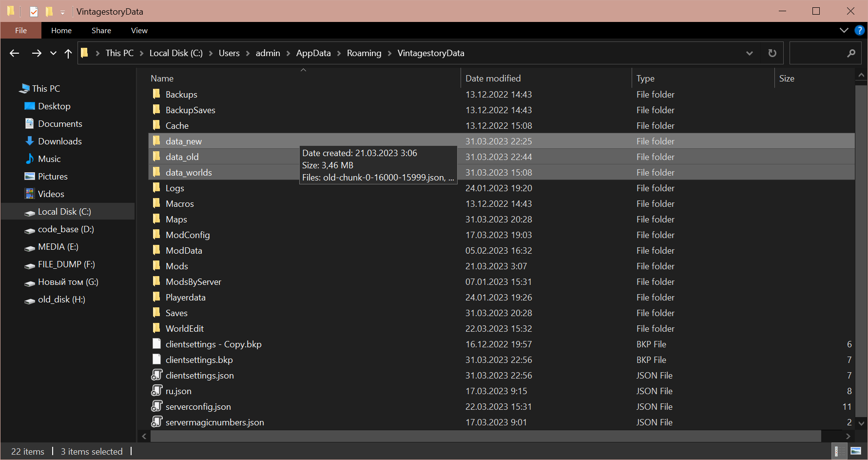Select code_base (D:) drive in sidebar
Viewport: 868px width, 460px height.
65,229
